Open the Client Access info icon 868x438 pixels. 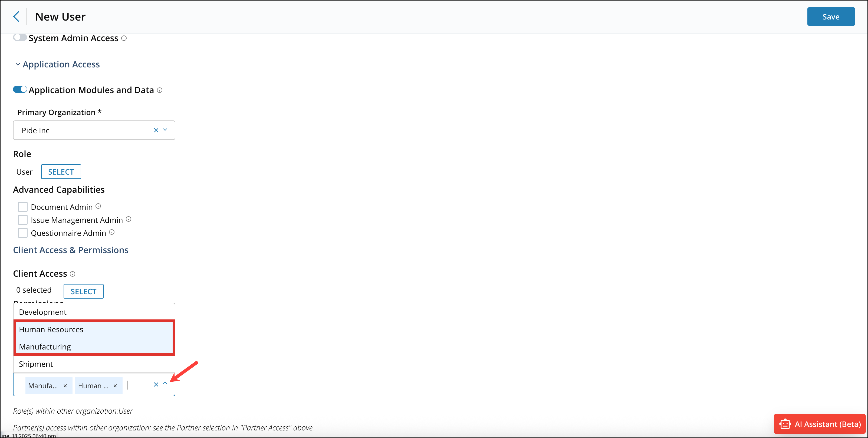coord(73,274)
